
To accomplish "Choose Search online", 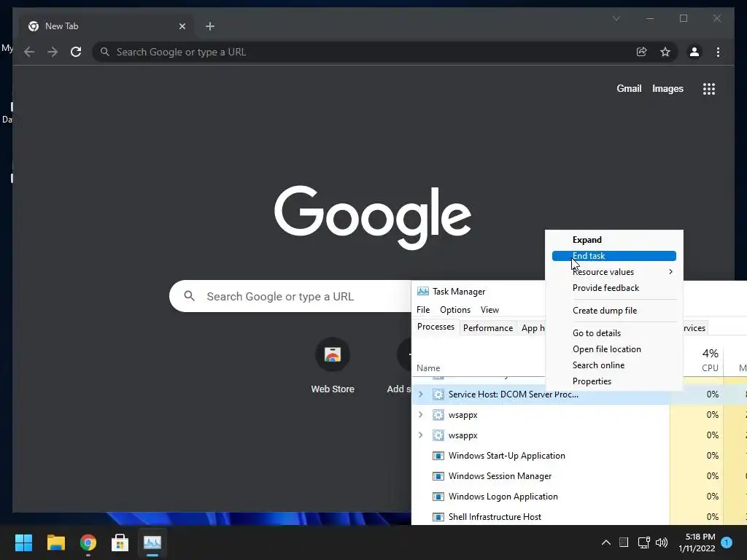I will coord(614,365).
